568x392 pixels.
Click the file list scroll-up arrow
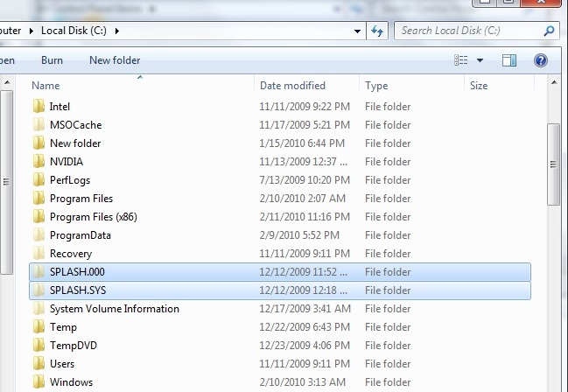(554, 83)
